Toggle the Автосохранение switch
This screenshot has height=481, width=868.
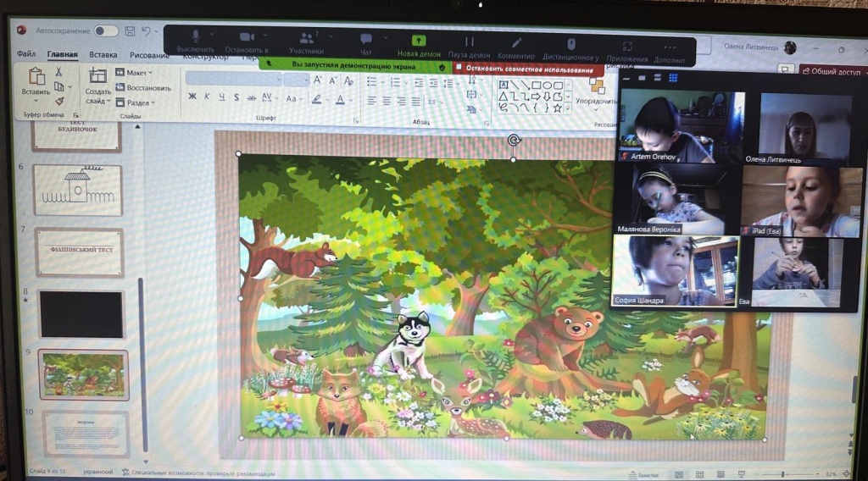[x=106, y=31]
